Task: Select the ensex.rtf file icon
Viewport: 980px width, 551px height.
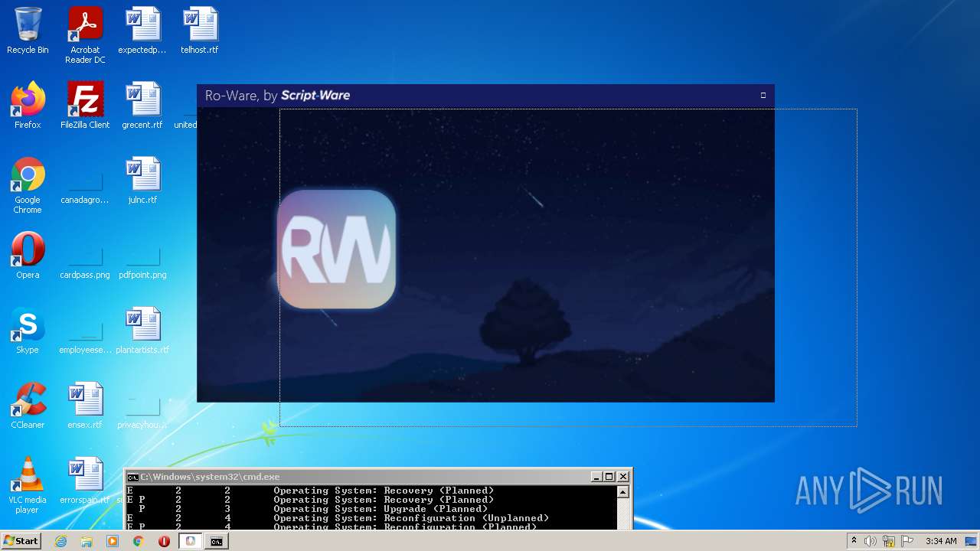Action: pyautogui.click(x=85, y=406)
